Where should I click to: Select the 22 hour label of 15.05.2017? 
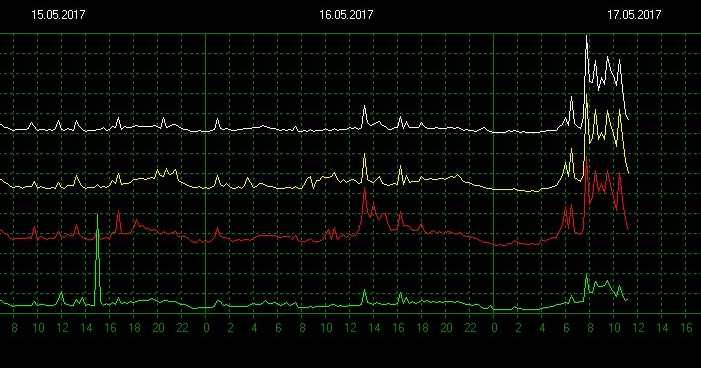(x=182, y=328)
